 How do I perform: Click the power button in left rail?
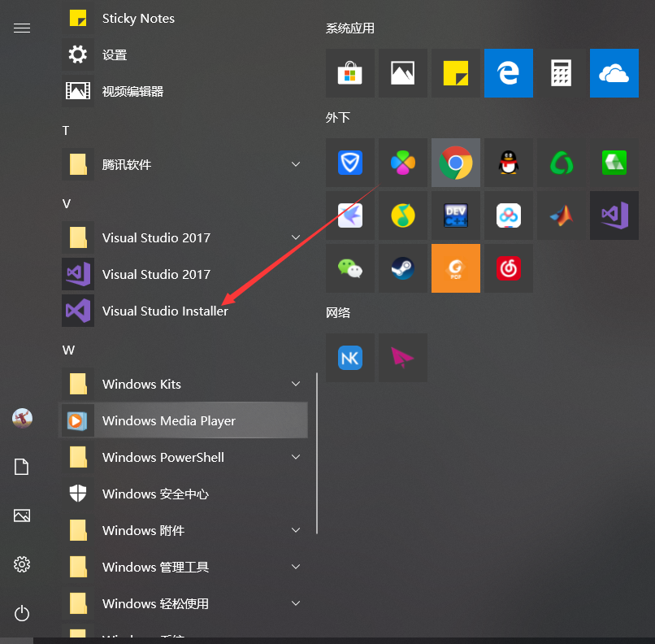[x=22, y=612]
